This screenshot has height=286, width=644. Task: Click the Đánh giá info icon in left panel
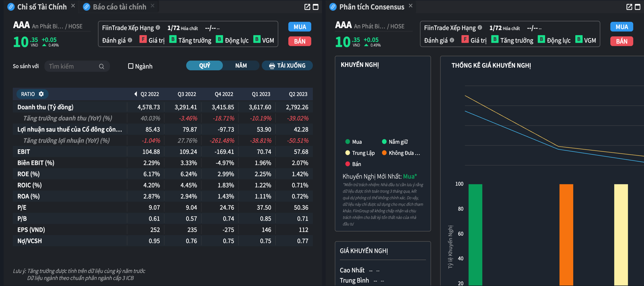pyautogui.click(x=130, y=40)
